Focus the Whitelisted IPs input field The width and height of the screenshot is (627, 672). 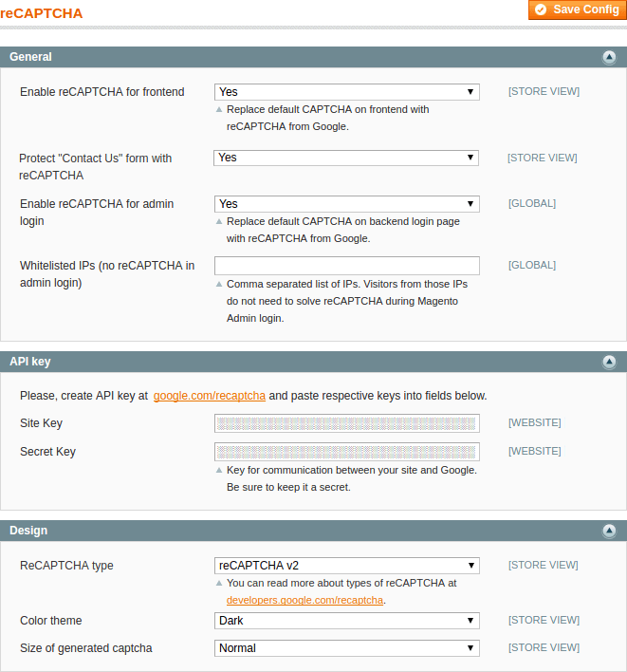(x=347, y=266)
